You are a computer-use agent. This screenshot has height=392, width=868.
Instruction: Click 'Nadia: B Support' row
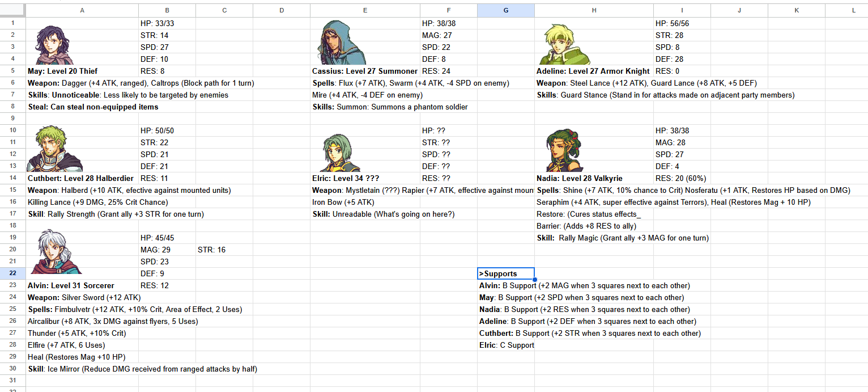point(585,309)
